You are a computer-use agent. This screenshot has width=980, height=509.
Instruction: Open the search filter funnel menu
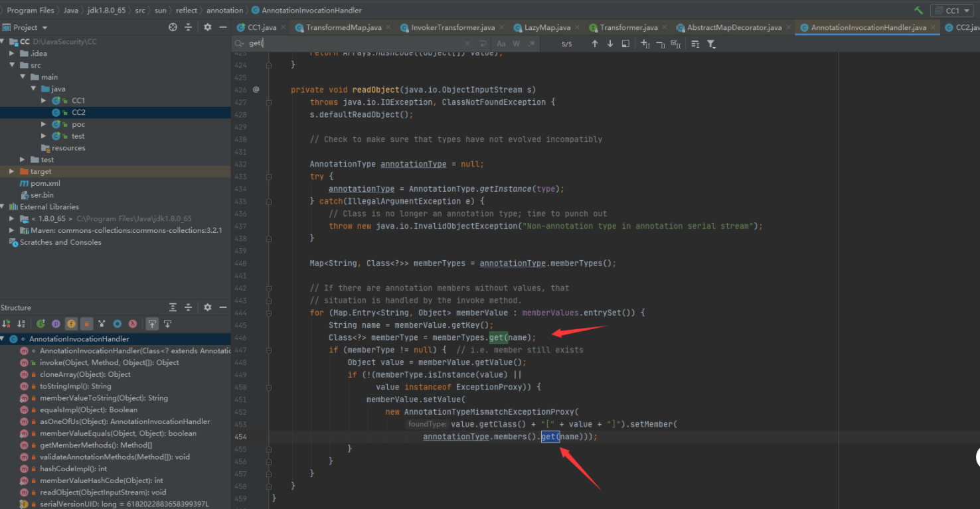pyautogui.click(x=711, y=43)
